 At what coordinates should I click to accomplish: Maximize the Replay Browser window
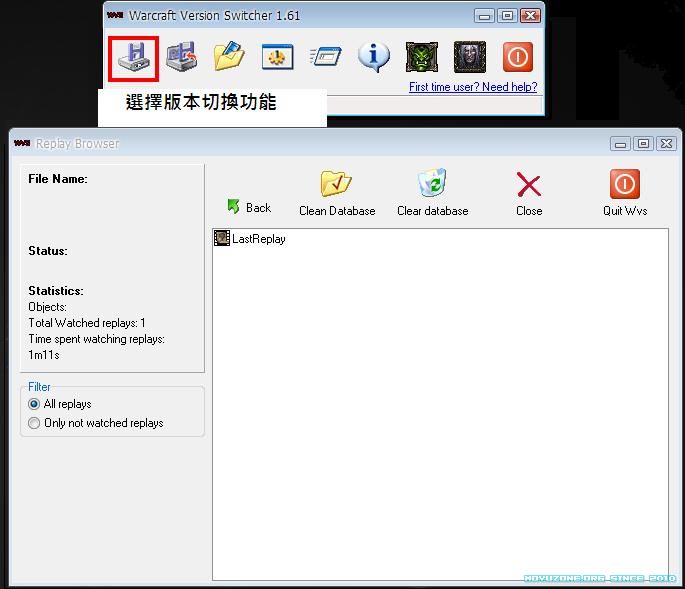pos(643,144)
